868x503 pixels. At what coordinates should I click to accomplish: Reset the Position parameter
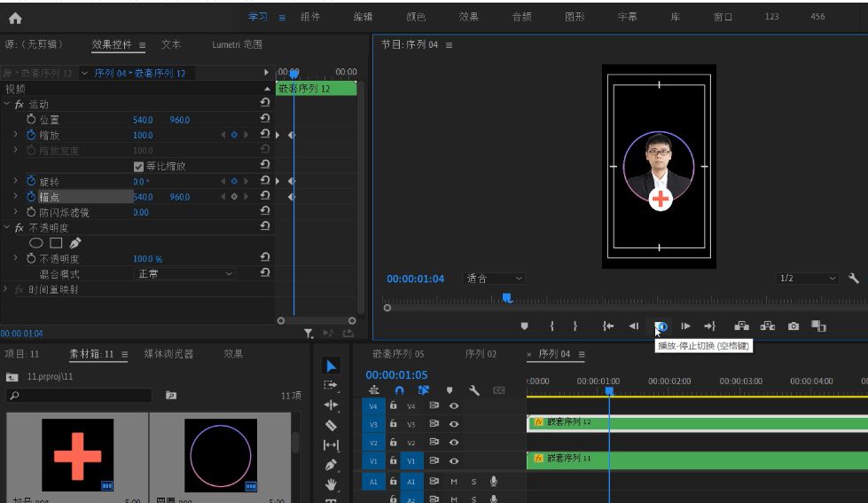pyautogui.click(x=264, y=120)
